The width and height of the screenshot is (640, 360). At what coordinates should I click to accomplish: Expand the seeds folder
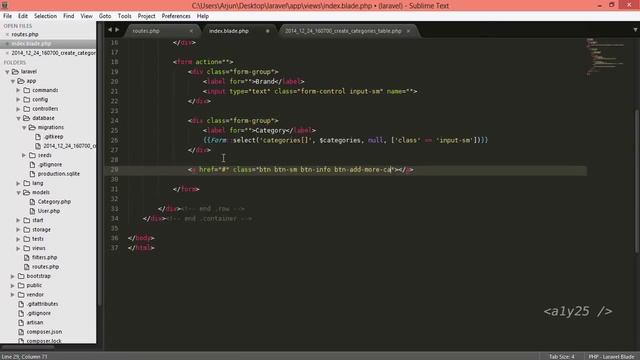point(24,156)
